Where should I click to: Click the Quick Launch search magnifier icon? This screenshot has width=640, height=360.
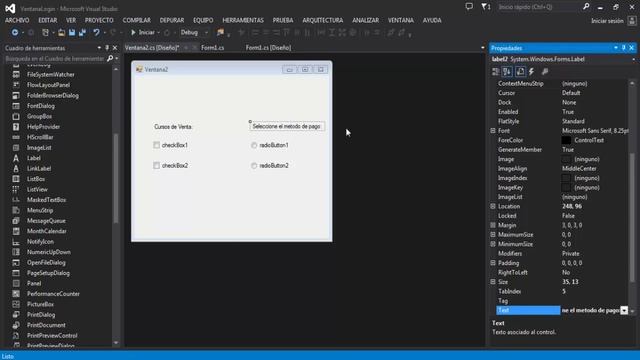[x=586, y=7]
